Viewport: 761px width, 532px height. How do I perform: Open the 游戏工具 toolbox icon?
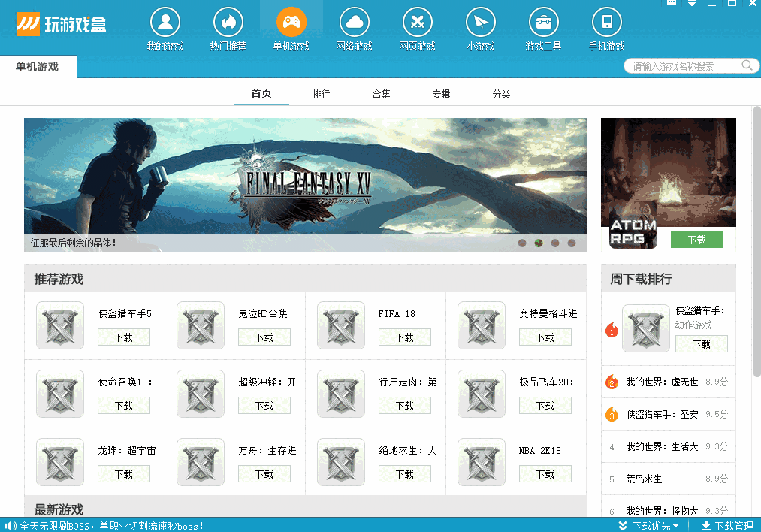544,23
